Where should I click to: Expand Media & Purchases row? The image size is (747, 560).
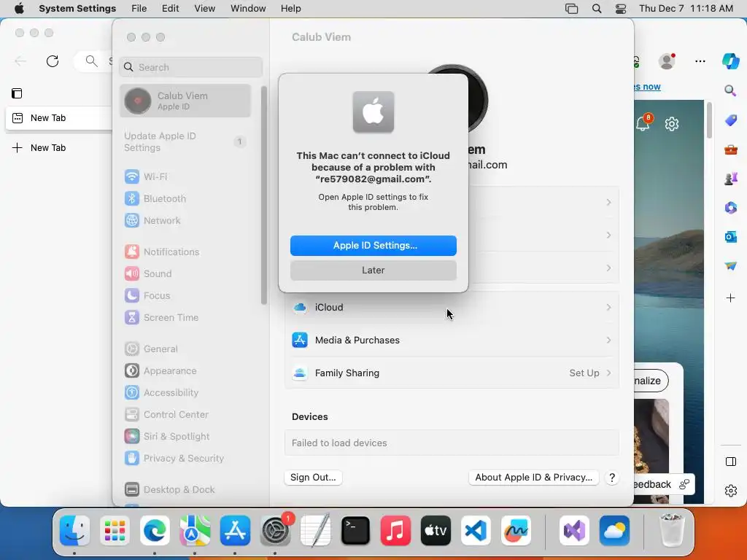coord(452,340)
